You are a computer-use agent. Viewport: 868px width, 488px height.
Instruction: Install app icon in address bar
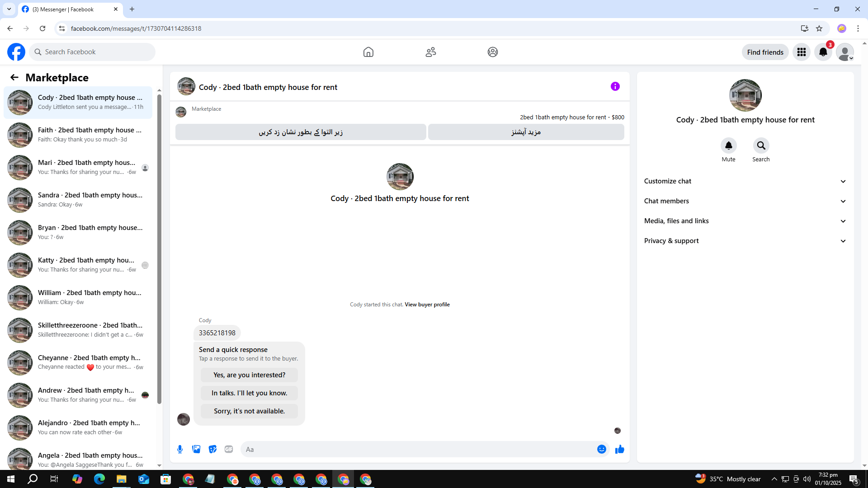(804, 28)
